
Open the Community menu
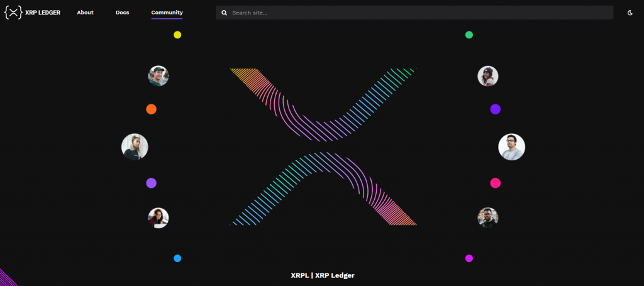click(167, 13)
